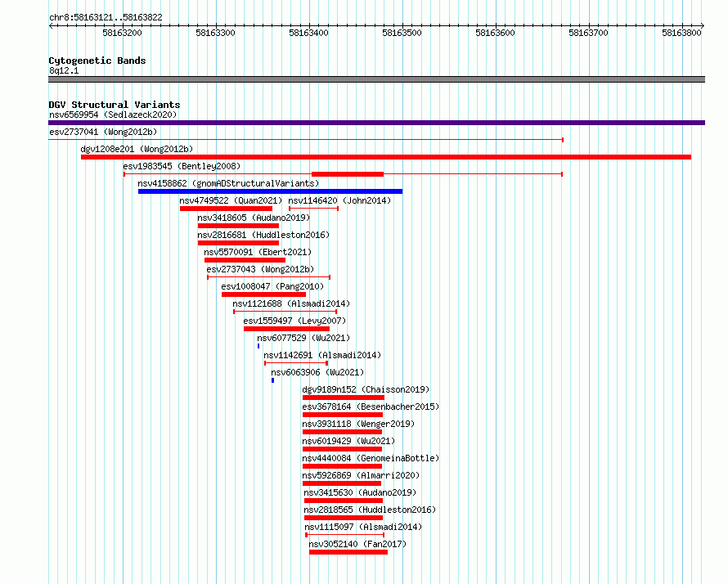Open esv1983545 (Bentley2008) label
728x584 pixels.
click(182, 166)
